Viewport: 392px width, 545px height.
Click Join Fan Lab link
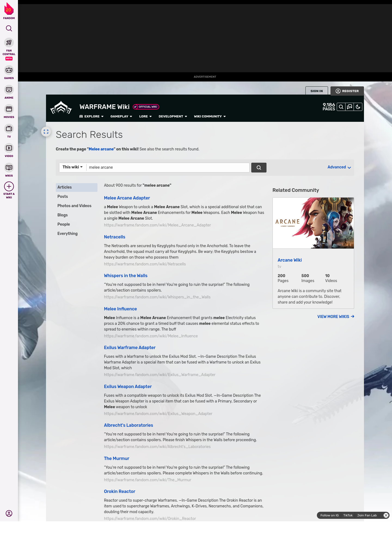[x=367, y=515]
